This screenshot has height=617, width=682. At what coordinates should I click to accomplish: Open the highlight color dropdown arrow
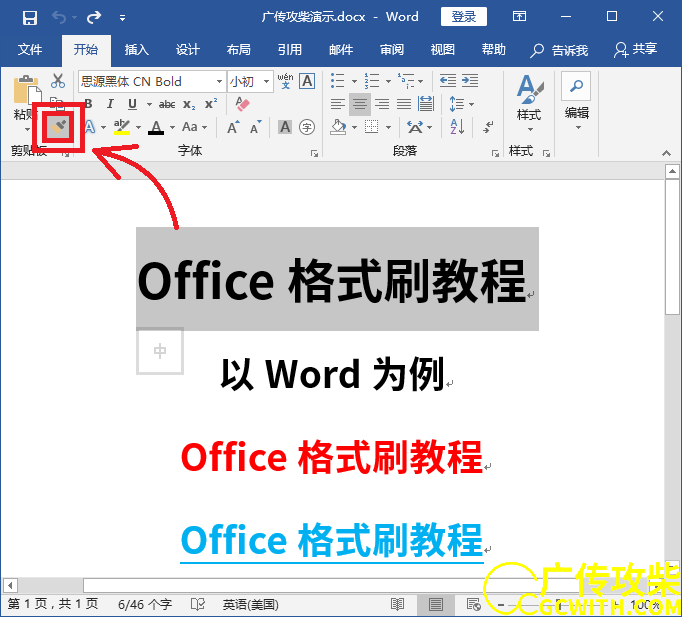(x=138, y=127)
